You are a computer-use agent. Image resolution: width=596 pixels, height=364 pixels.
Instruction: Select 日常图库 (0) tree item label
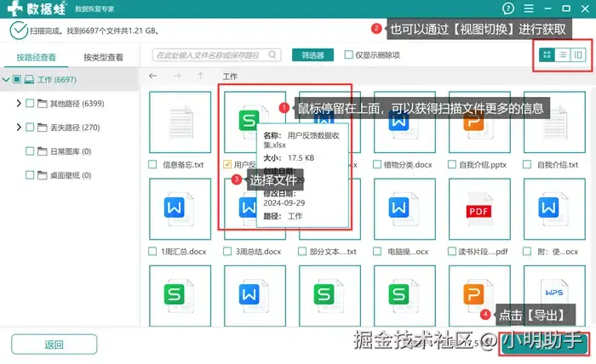pyautogui.click(x=71, y=151)
